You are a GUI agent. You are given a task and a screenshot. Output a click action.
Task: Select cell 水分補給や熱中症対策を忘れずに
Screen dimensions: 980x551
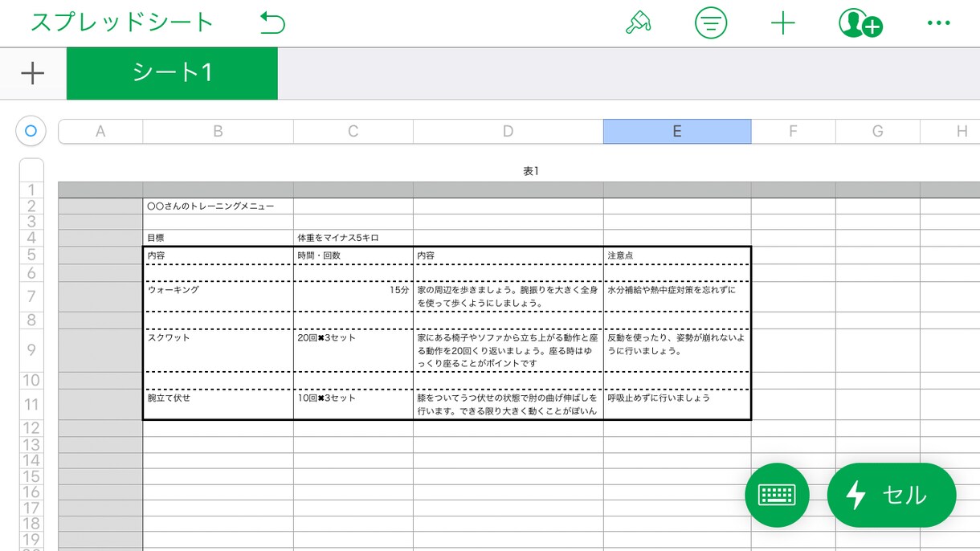[x=677, y=296]
